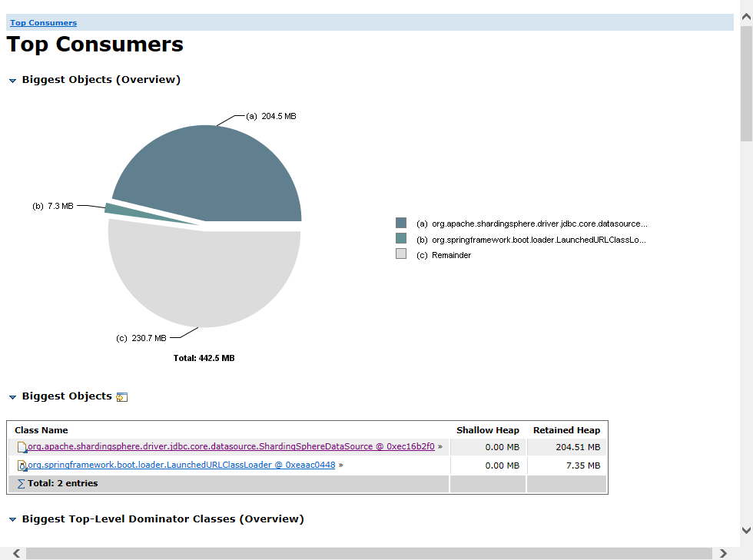This screenshot has width=753, height=560.
Task: Click legend swatch (a) for shardingsphere datasource
Action: click(x=401, y=224)
